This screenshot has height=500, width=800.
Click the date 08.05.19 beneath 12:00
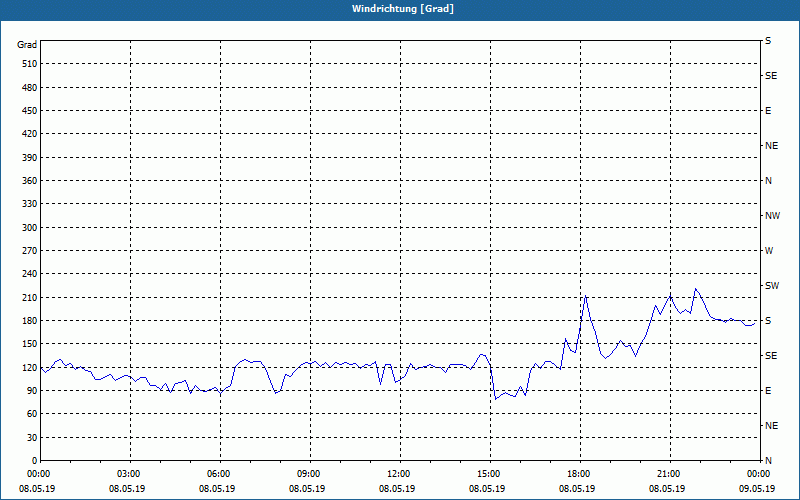pos(397,488)
